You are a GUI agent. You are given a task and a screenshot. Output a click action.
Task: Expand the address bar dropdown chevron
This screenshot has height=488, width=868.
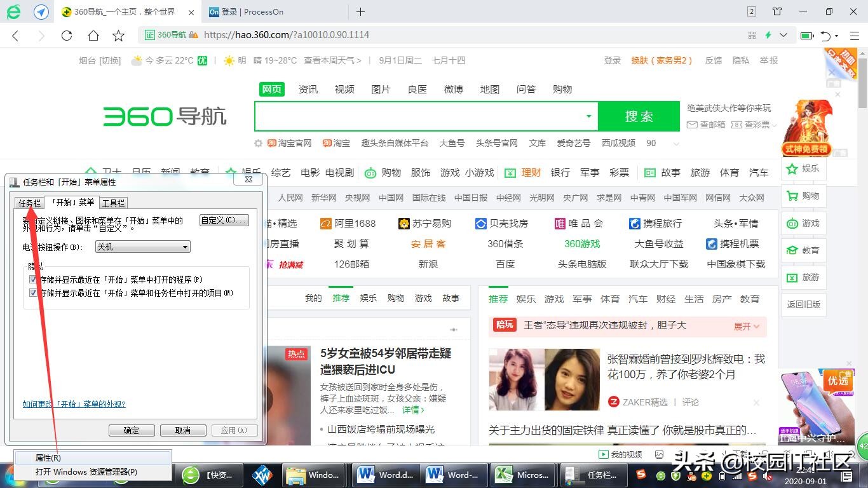tap(783, 35)
